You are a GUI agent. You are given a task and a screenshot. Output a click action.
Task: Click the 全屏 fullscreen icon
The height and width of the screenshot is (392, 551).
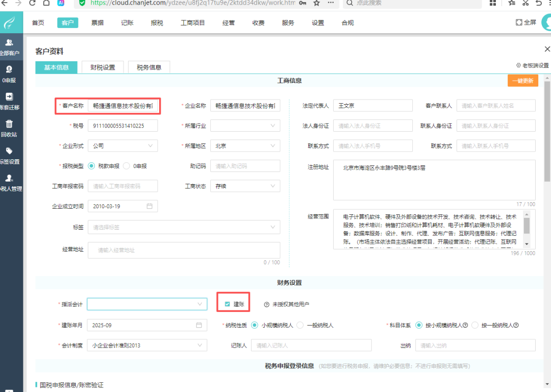(519, 22)
